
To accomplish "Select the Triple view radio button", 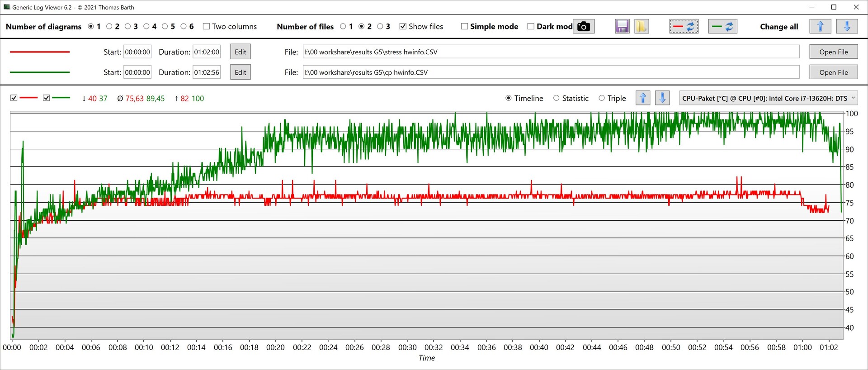I will pos(602,98).
